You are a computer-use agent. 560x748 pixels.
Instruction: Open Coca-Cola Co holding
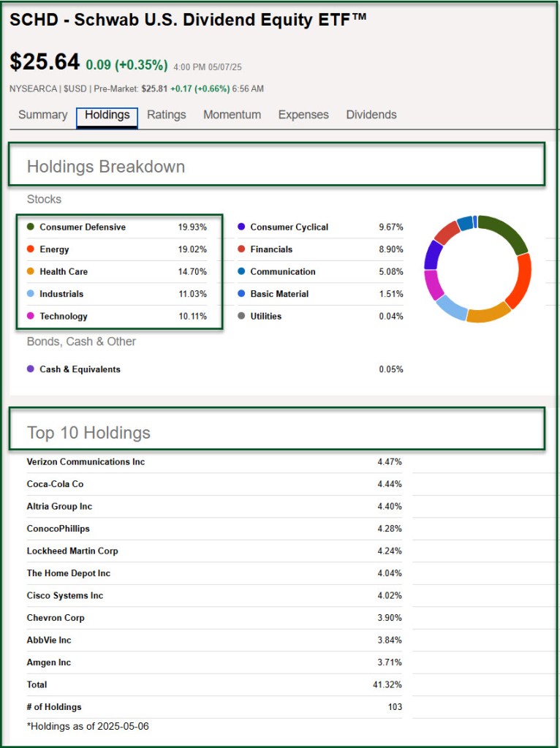pos(55,484)
